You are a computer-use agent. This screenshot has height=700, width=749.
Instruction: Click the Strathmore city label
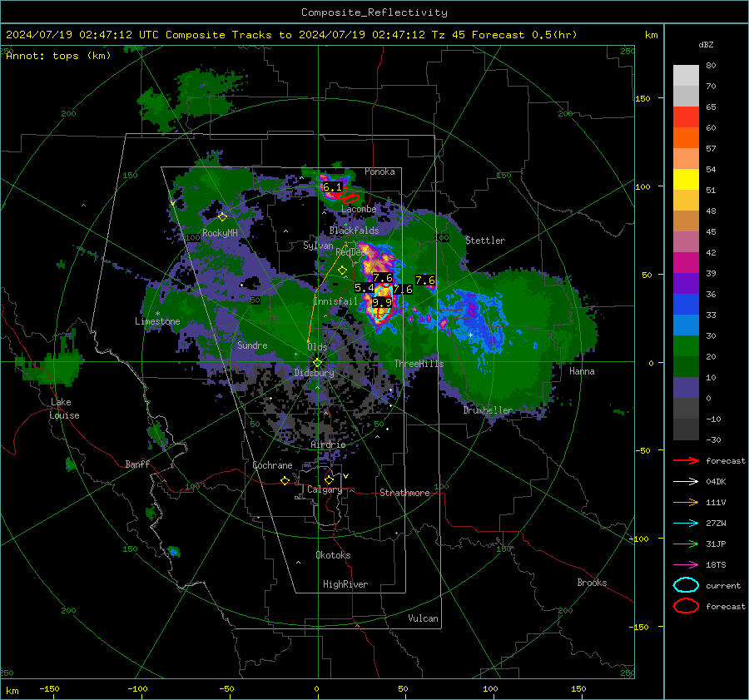404,493
